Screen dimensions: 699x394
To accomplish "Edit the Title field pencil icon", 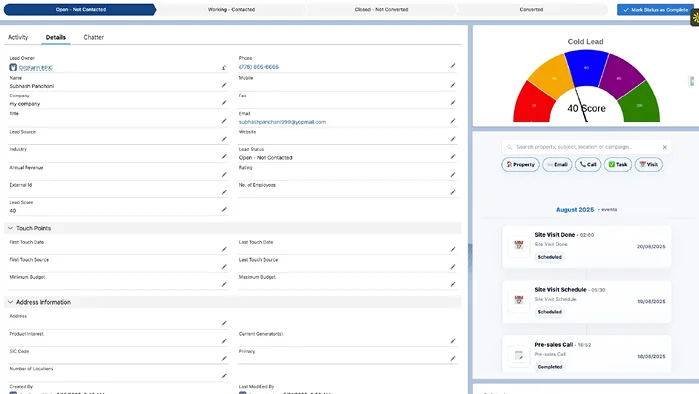I will 224,121.
